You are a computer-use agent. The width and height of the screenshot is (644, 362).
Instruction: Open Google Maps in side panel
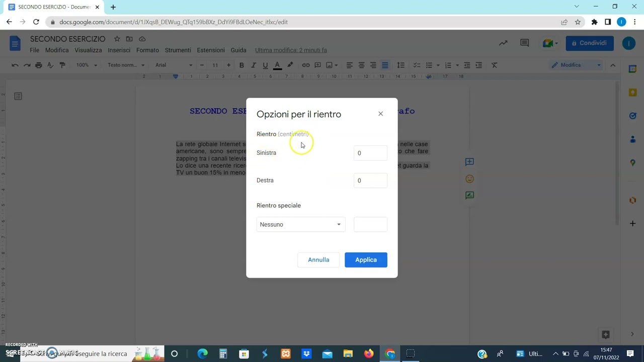[632, 162]
